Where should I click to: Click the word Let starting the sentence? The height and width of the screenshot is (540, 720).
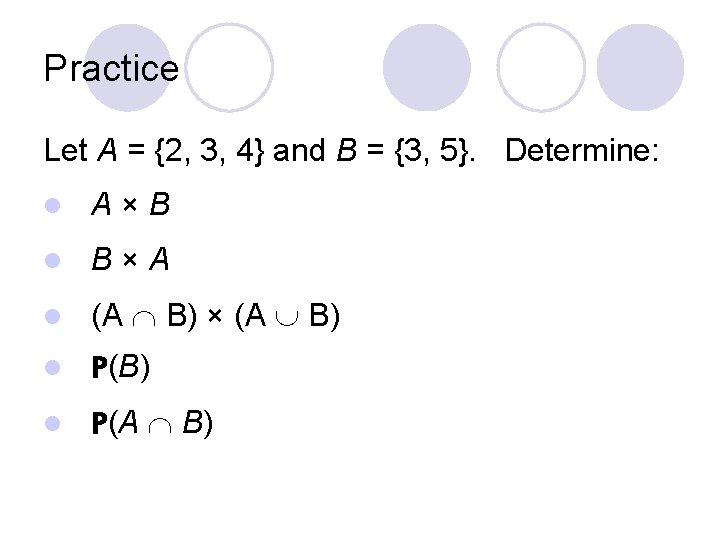click(x=66, y=151)
